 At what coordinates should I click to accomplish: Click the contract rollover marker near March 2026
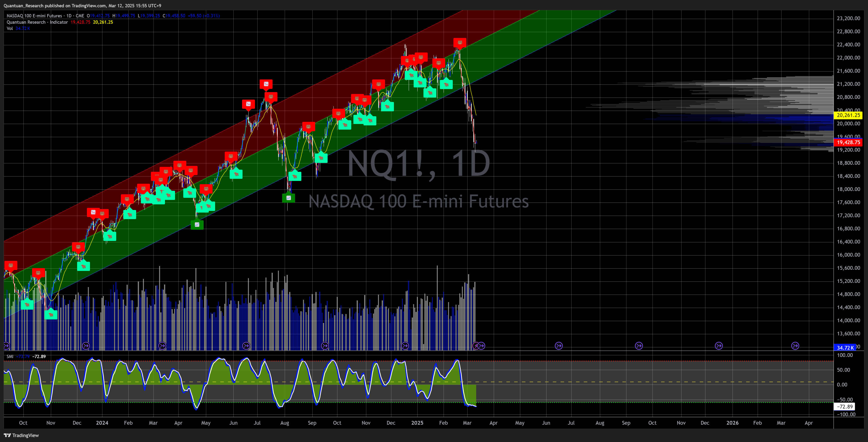coord(795,346)
